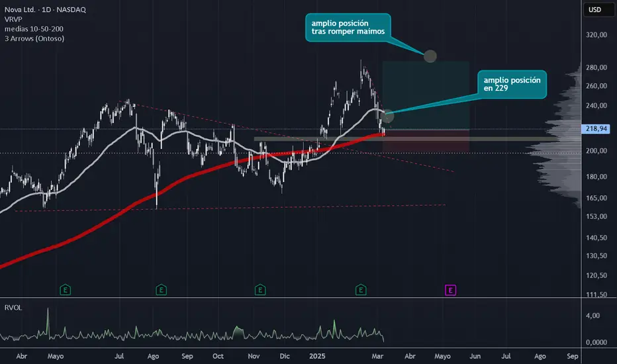Click the gray circle anchor at 229

tap(387, 116)
